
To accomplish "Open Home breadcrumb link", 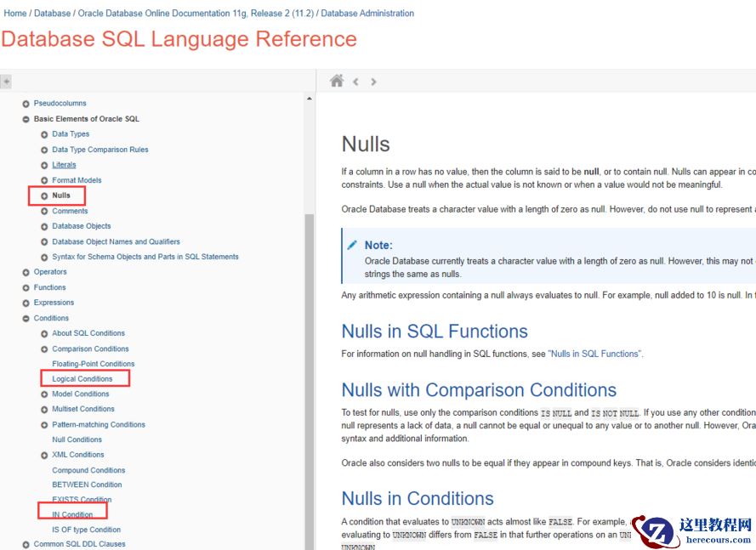I will click(15, 14).
